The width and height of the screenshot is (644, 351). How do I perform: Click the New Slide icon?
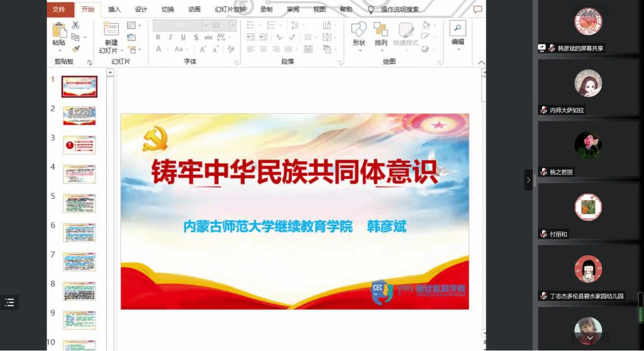pos(111,29)
